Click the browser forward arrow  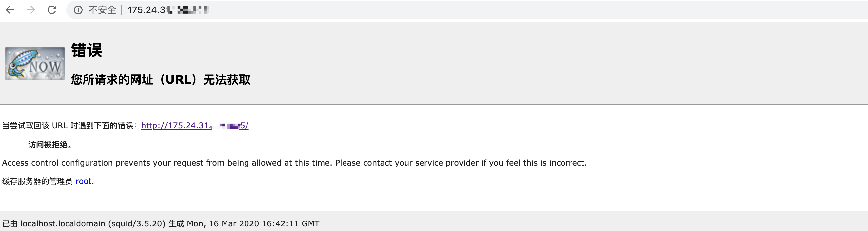coord(31,10)
